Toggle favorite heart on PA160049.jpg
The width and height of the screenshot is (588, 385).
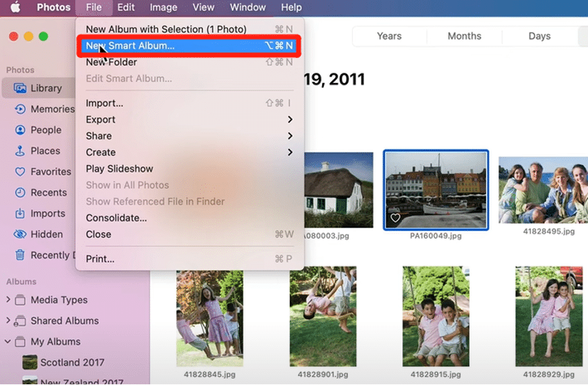point(395,218)
